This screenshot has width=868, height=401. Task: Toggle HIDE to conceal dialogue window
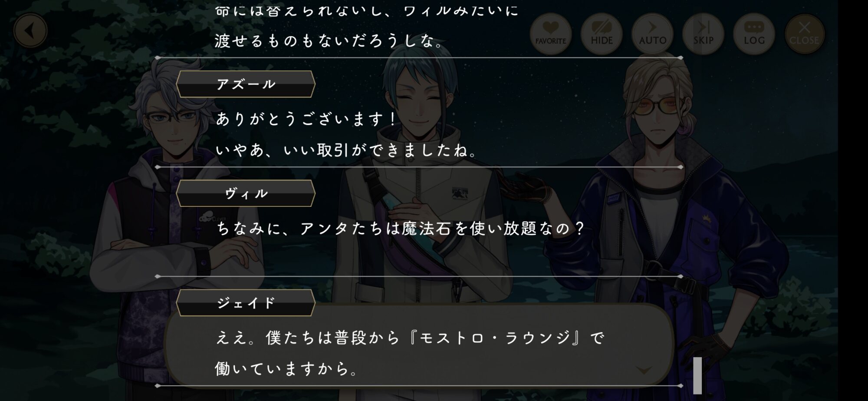click(x=602, y=34)
